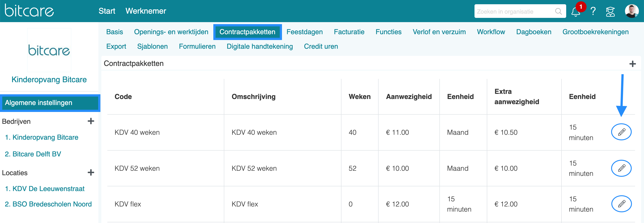Select the Digitale handtekening tab
Screen dimensions: 644x223
point(259,46)
